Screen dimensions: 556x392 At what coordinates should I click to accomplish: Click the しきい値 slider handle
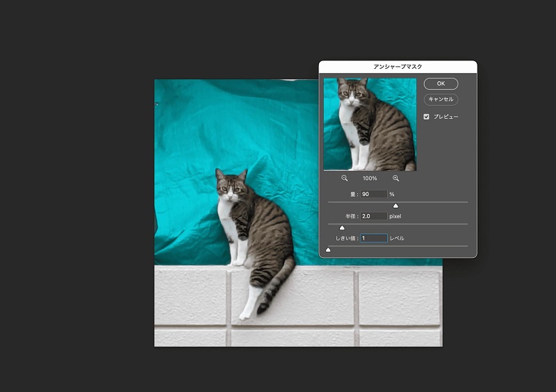pyautogui.click(x=329, y=250)
